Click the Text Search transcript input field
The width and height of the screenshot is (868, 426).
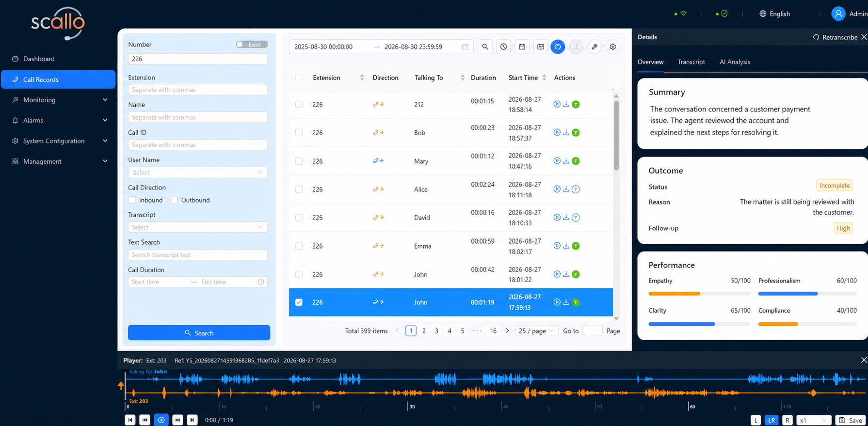[198, 255]
